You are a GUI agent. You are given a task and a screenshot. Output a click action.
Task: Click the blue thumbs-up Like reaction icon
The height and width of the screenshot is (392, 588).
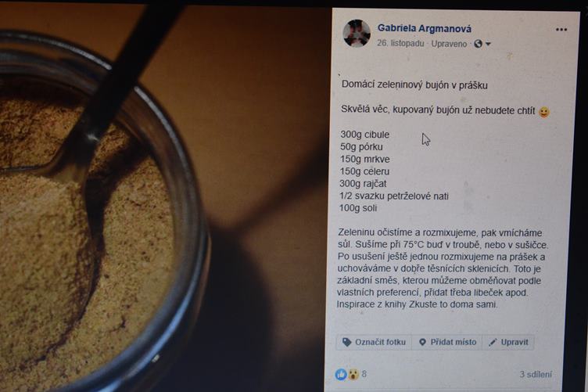coord(341,374)
